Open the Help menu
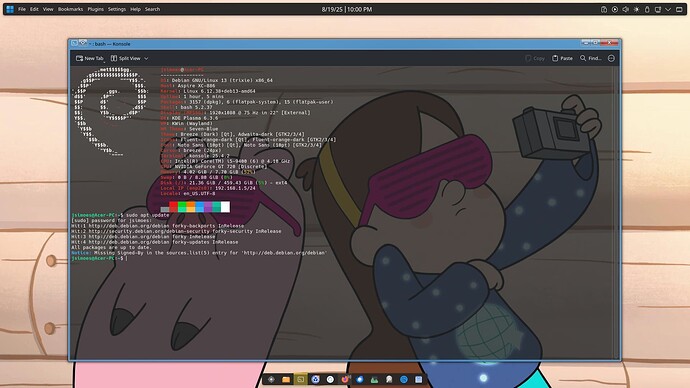The width and height of the screenshot is (690, 388). pyautogui.click(x=135, y=9)
